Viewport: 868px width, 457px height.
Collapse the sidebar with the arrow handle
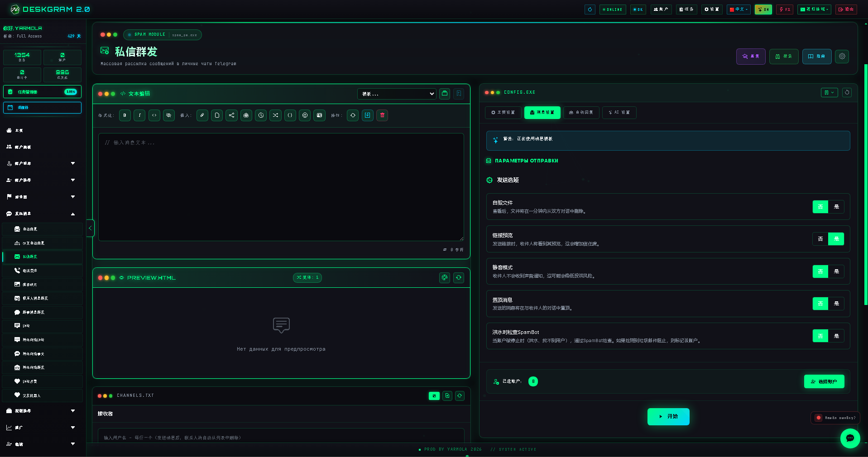point(90,228)
